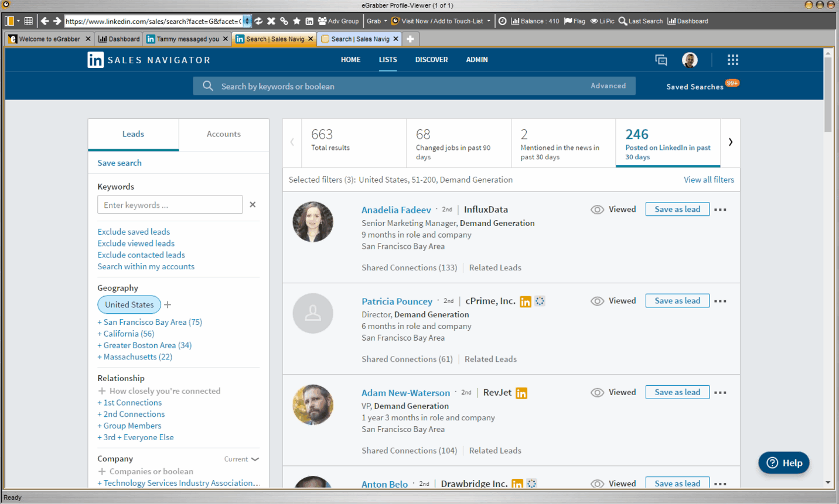Open the Grab dropdown menu
Image resolution: width=839 pixels, height=504 pixels.
click(377, 21)
